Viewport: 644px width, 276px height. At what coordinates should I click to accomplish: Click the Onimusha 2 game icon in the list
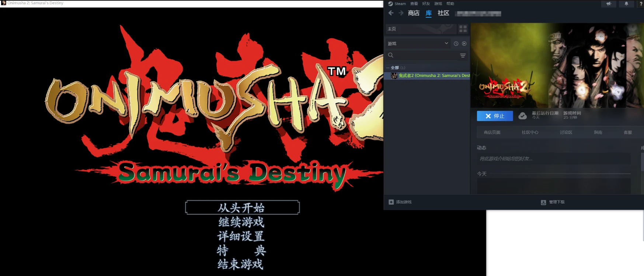tap(394, 75)
